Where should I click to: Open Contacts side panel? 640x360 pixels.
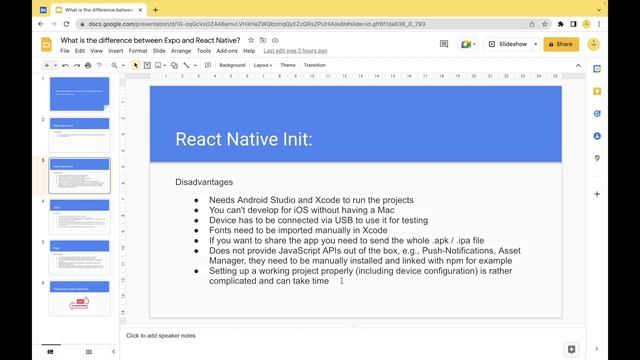(597, 136)
